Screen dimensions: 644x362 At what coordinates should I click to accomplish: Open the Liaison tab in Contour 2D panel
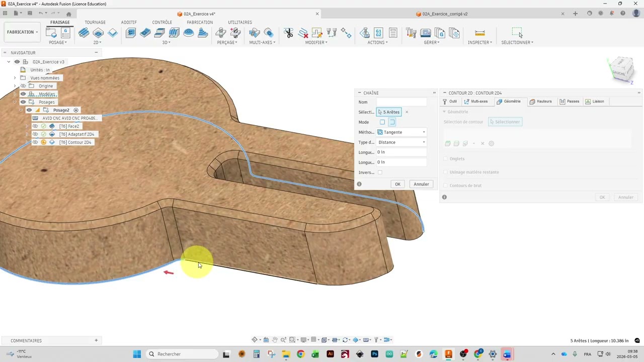[595, 102]
